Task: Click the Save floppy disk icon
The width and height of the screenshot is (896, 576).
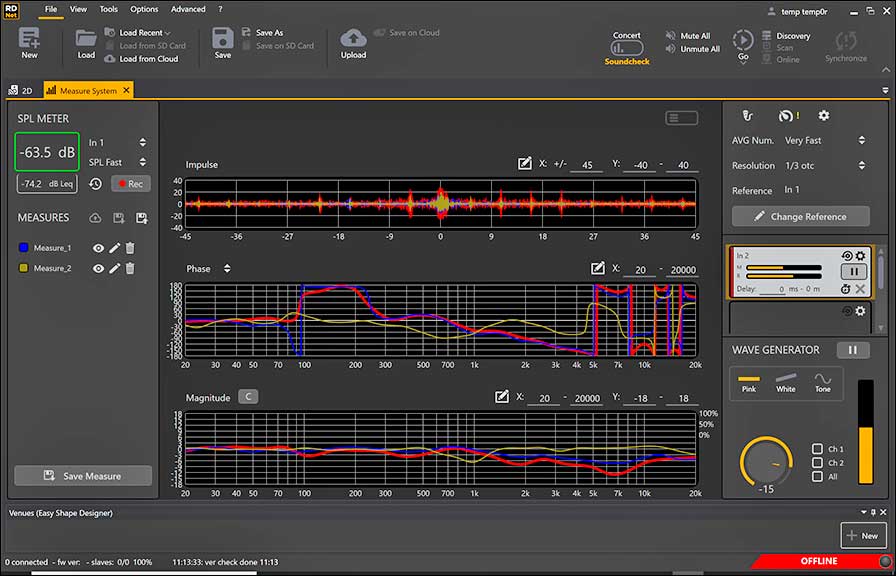Action: [x=223, y=39]
